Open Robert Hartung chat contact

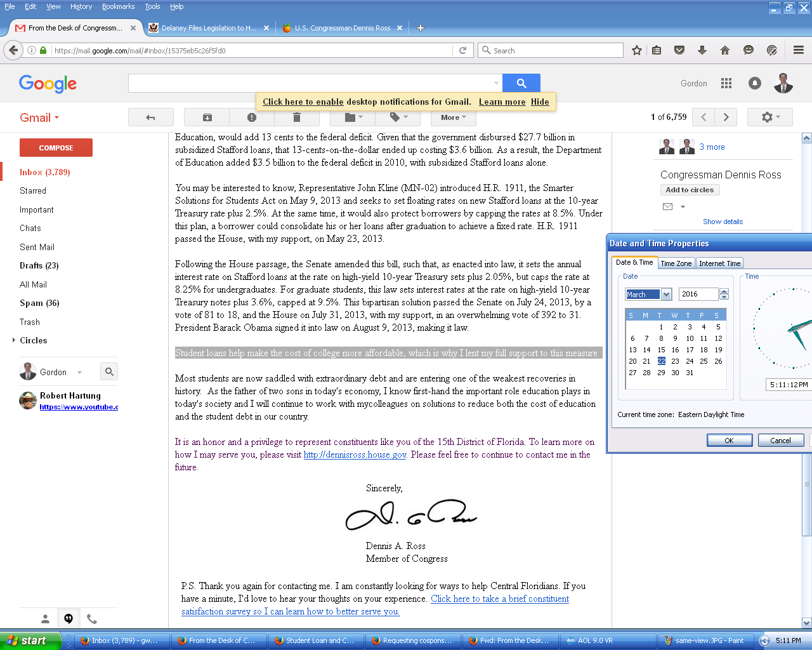(69, 401)
